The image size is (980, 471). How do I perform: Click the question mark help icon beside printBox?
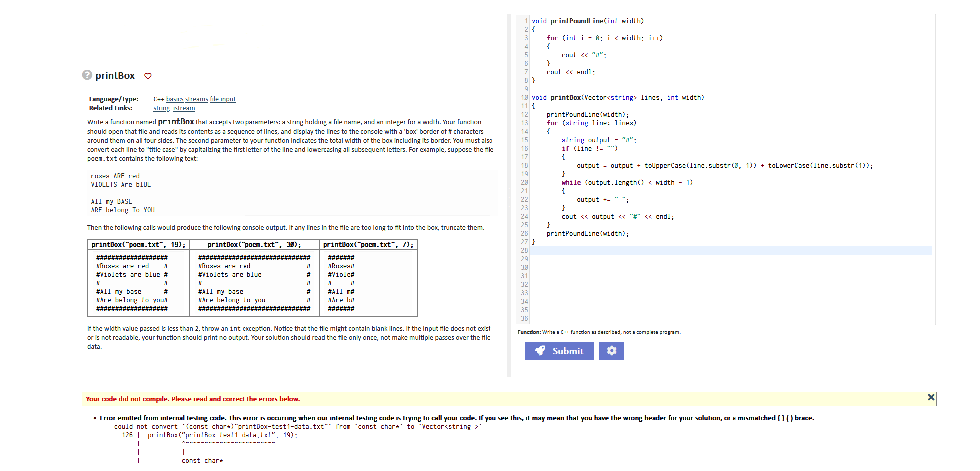[87, 75]
